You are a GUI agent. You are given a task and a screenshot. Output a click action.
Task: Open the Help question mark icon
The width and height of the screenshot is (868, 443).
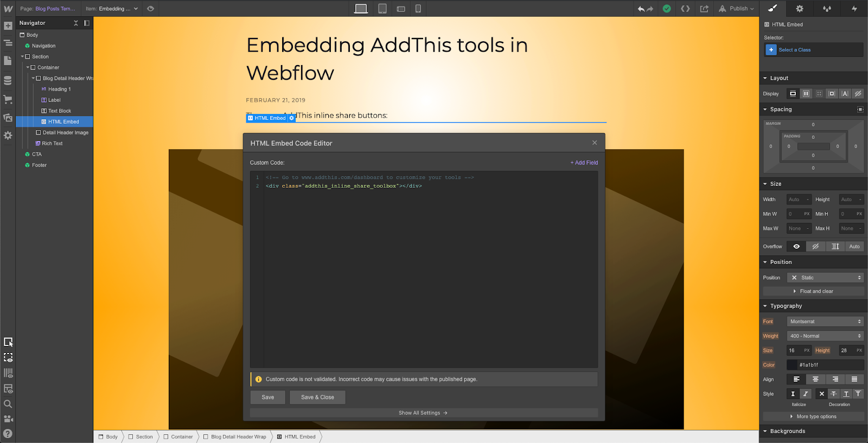[x=8, y=434]
